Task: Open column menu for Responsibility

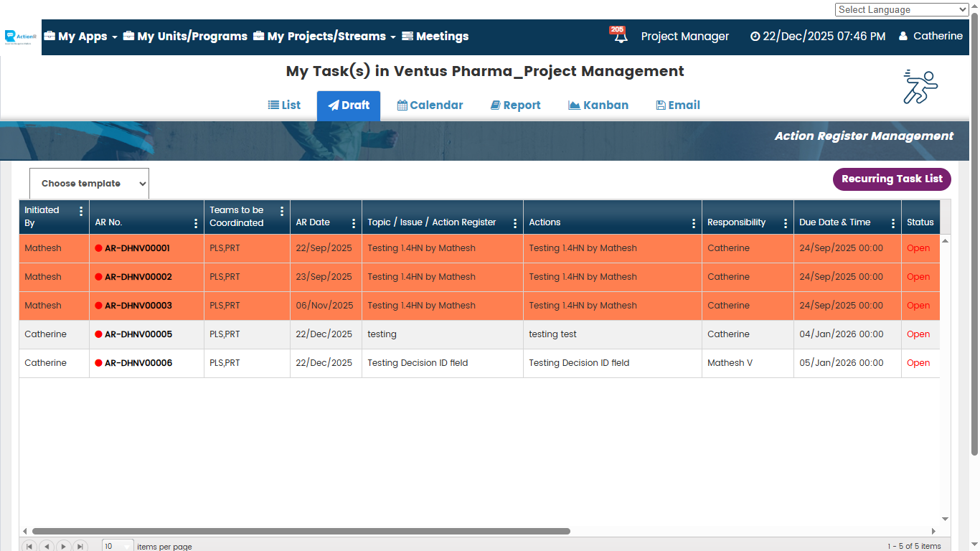Action: point(786,223)
